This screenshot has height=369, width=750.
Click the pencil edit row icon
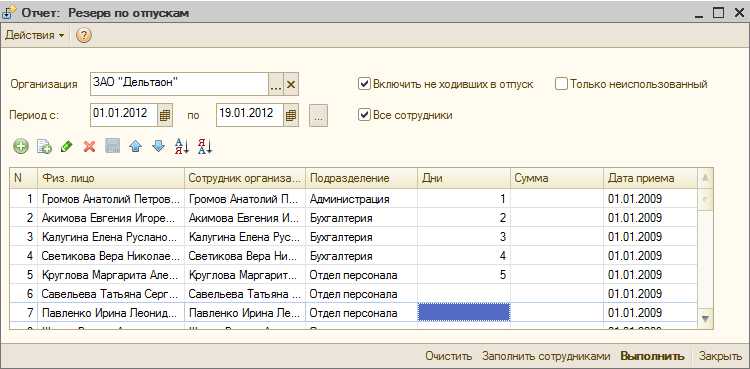coord(66,147)
